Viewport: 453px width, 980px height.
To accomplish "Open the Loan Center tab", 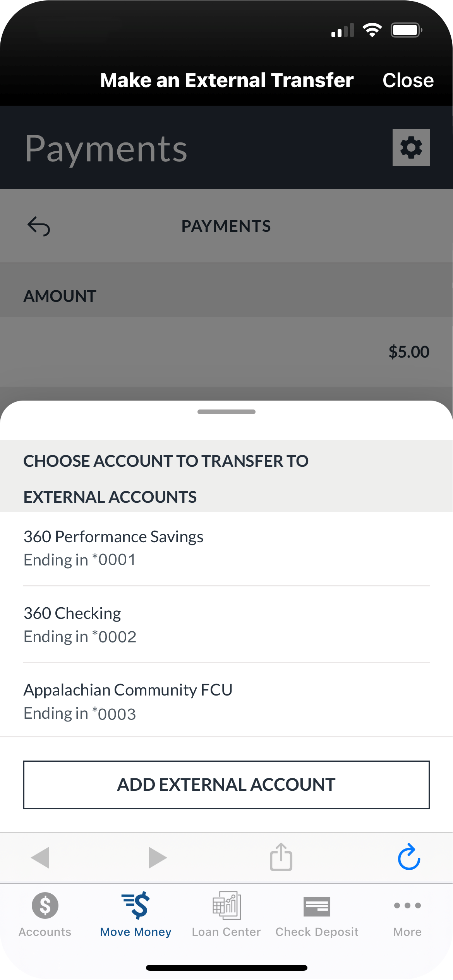I will (x=226, y=914).
